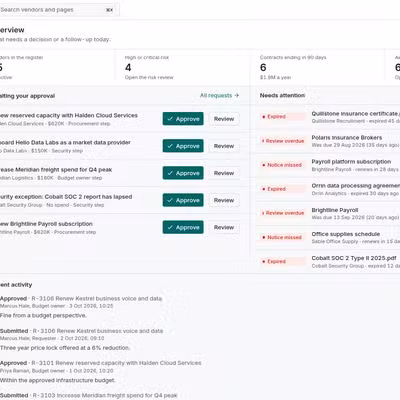
Task: Click the keyboard shortcut icon in search box
Action: (109, 10)
